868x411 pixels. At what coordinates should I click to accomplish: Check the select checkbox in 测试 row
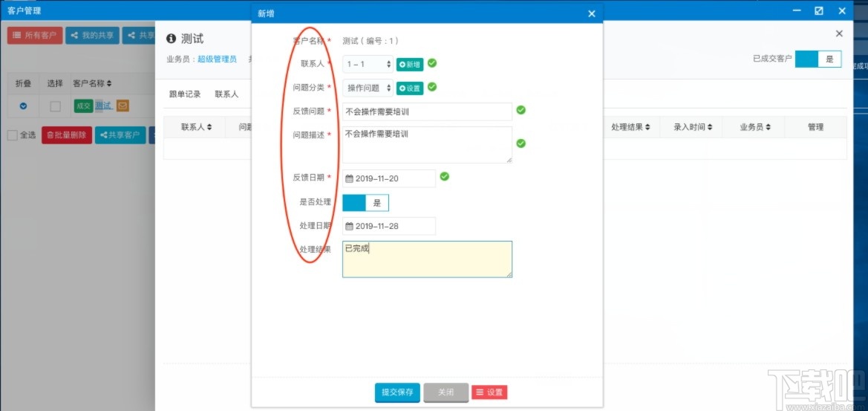coord(56,106)
